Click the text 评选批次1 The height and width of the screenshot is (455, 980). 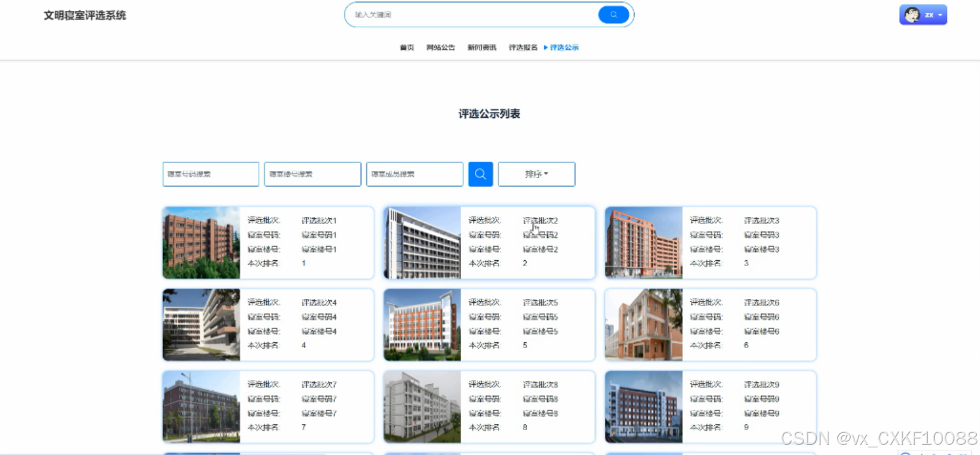[x=319, y=221]
